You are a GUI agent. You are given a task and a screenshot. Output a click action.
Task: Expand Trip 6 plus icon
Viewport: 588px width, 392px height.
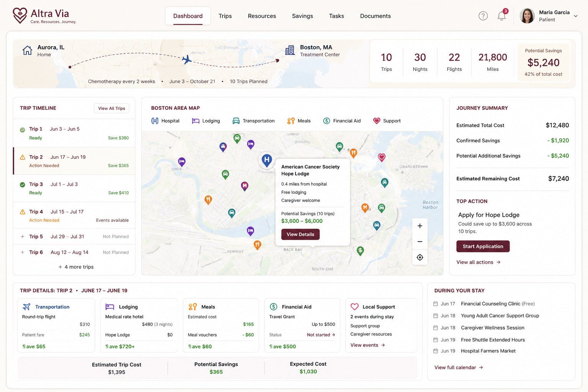click(x=23, y=252)
